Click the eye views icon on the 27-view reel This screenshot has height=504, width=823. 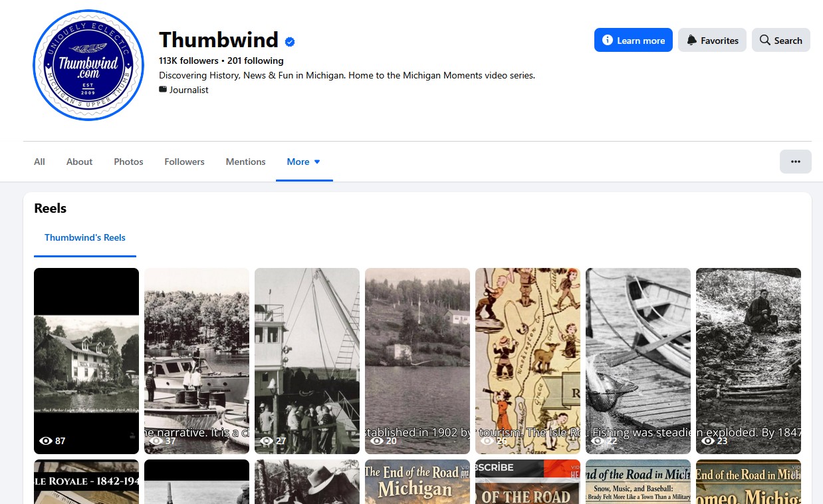point(267,441)
